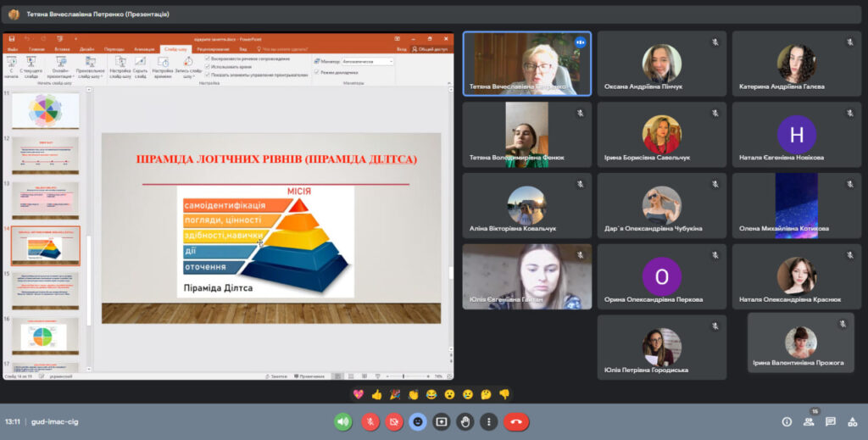Click the raise hand button

[x=465, y=421]
